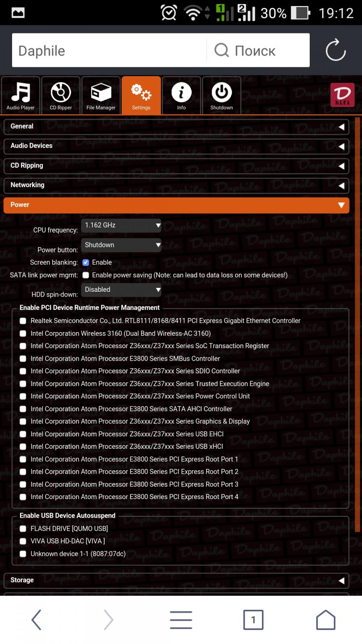
Task: Expand the General section
Action: click(x=176, y=126)
